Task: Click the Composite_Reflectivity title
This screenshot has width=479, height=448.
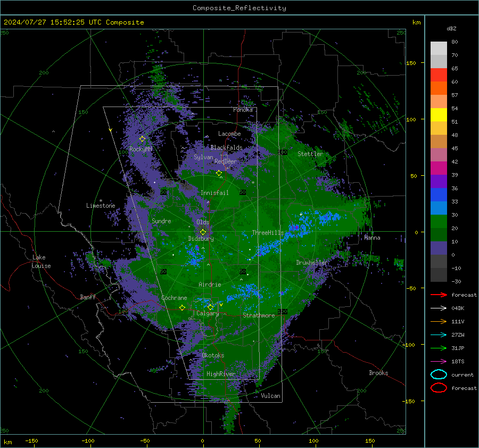Action: coord(240,8)
